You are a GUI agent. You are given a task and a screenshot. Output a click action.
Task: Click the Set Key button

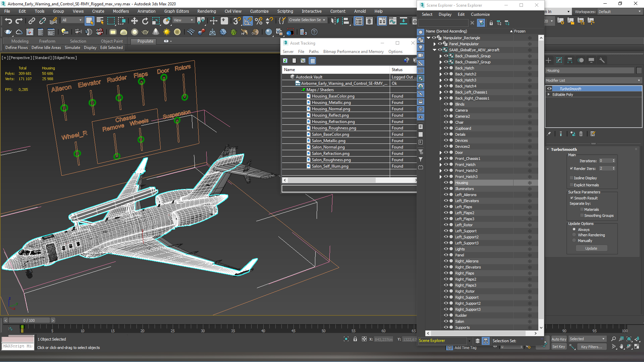559,347
